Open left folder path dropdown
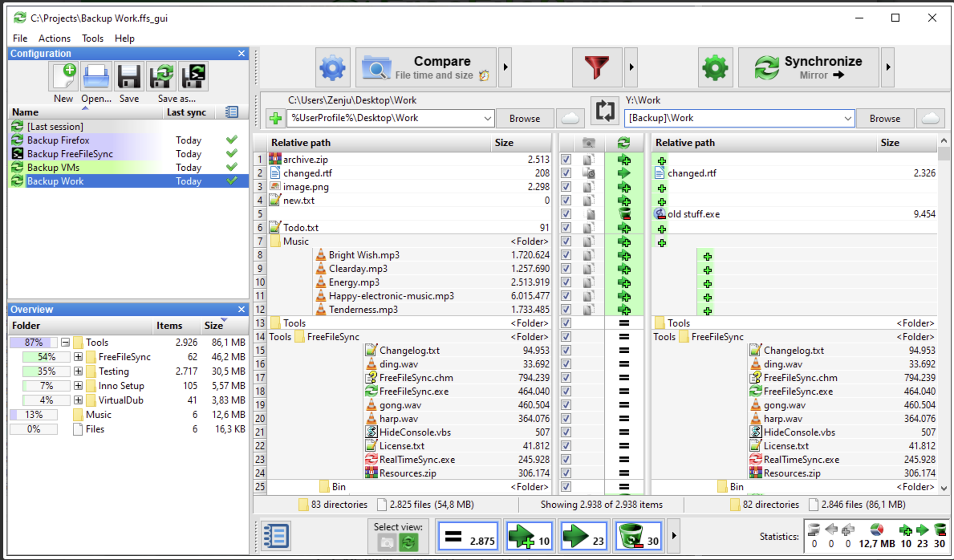The image size is (954, 560). coord(487,119)
